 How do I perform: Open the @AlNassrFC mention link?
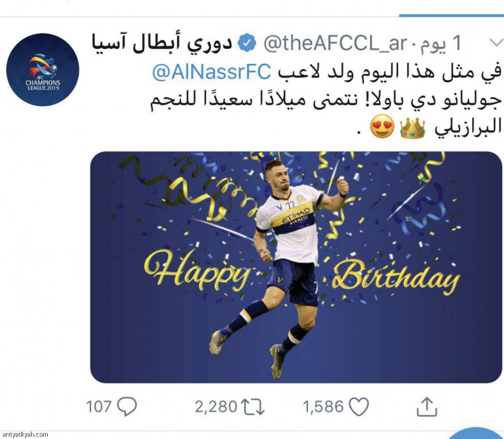point(212,72)
